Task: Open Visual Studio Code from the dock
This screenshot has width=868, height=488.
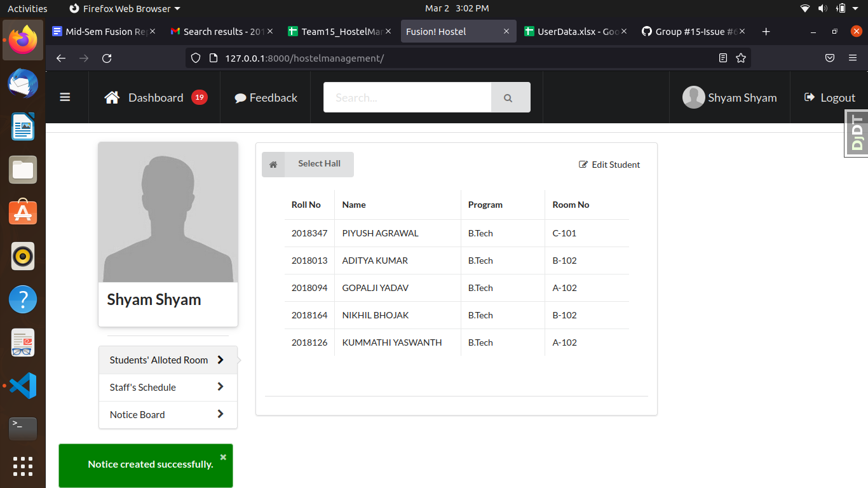Action: [23, 386]
